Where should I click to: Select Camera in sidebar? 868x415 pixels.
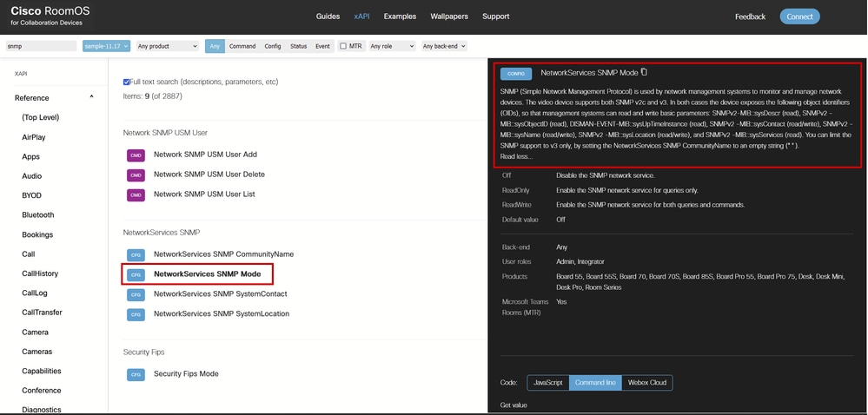pos(35,332)
